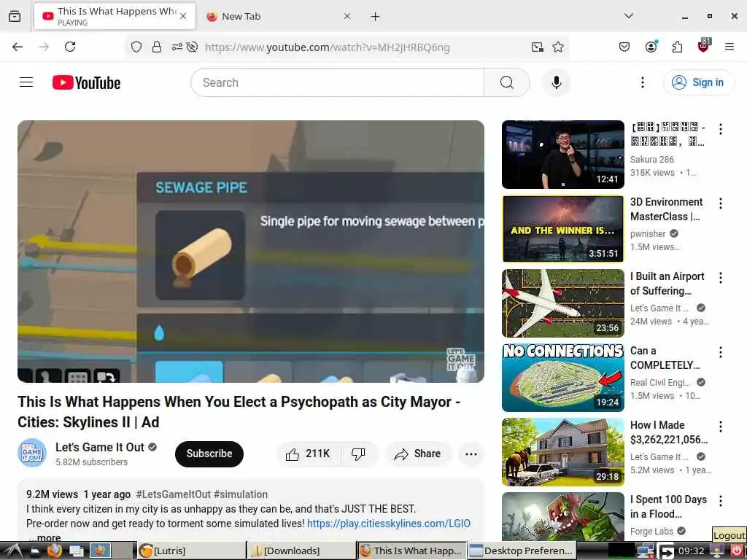Open options for the Sakura 286 video

pyautogui.click(x=720, y=129)
